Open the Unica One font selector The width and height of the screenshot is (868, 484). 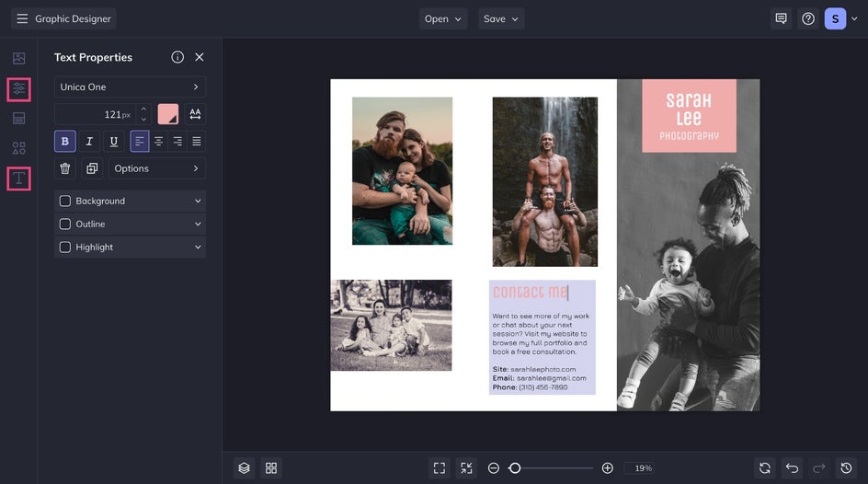pyautogui.click(x=130, y=86)
